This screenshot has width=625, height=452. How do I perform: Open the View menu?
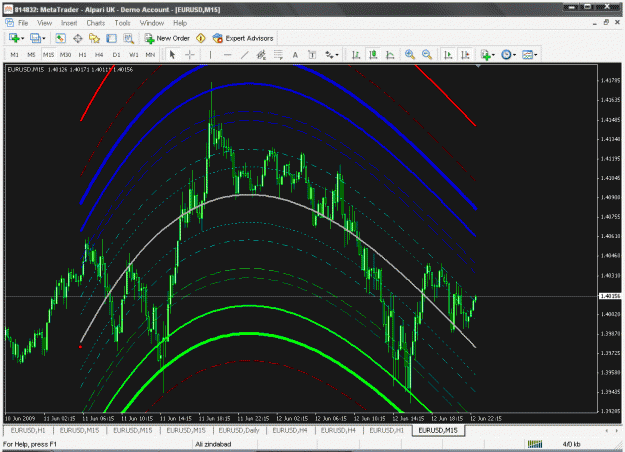pos(45,23)
